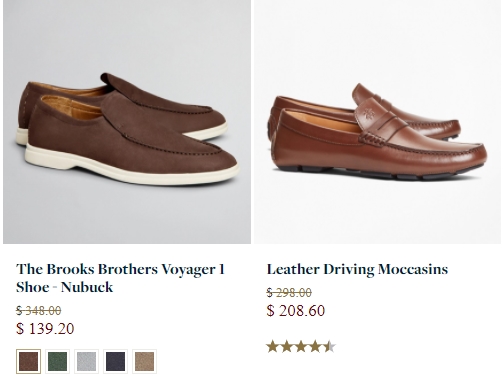Click the brown nubuck Voyager shoe photo
This screenshot has width=503, height=378.
(x=127, y=122)
